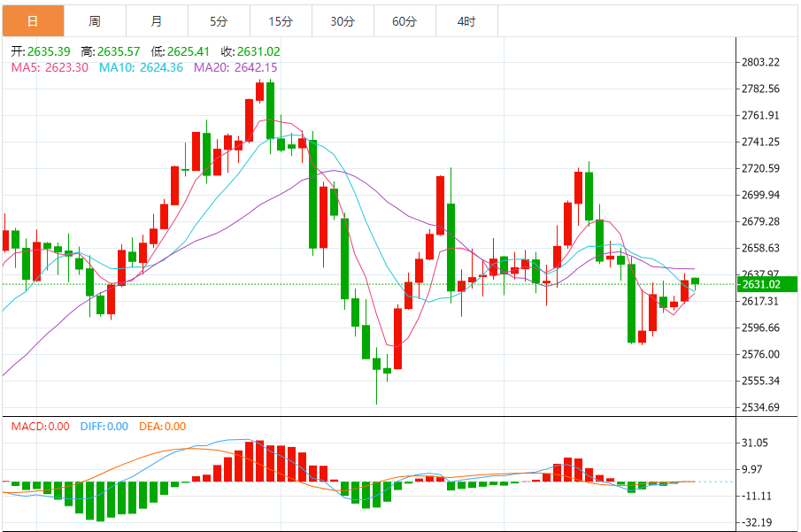Click the 9.97 MACD axis label
This screenshot has height=532, width=801.
[x=751, y=470]
